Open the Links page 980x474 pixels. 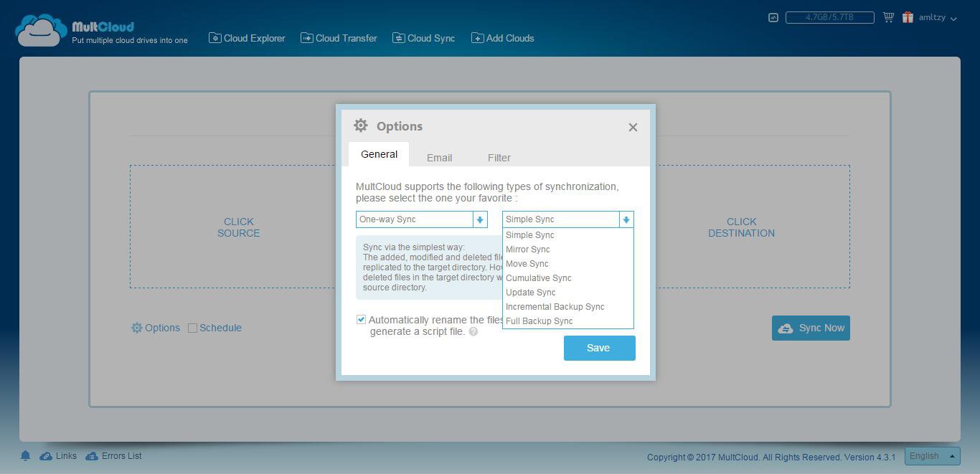pos(58,456)
